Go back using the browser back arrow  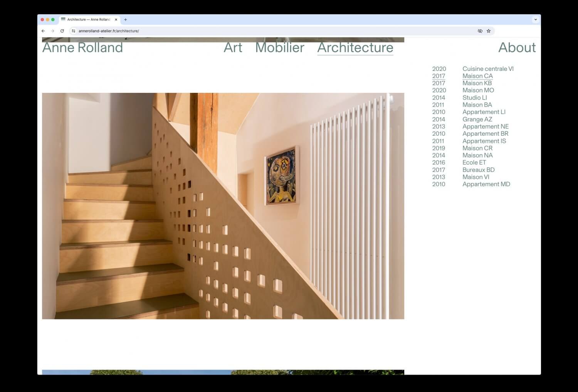click(x=43, y=31)
